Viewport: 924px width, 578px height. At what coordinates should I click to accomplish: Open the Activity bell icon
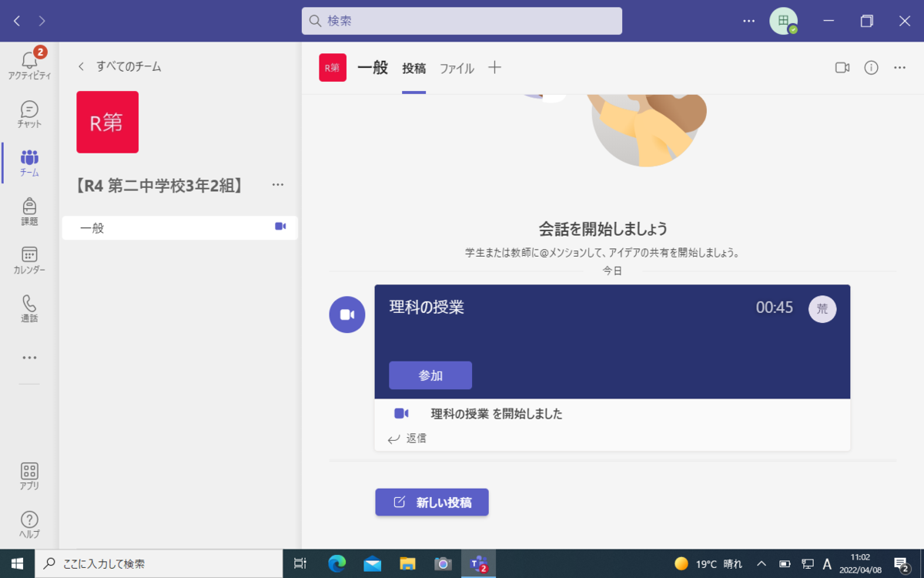(29, 62)
